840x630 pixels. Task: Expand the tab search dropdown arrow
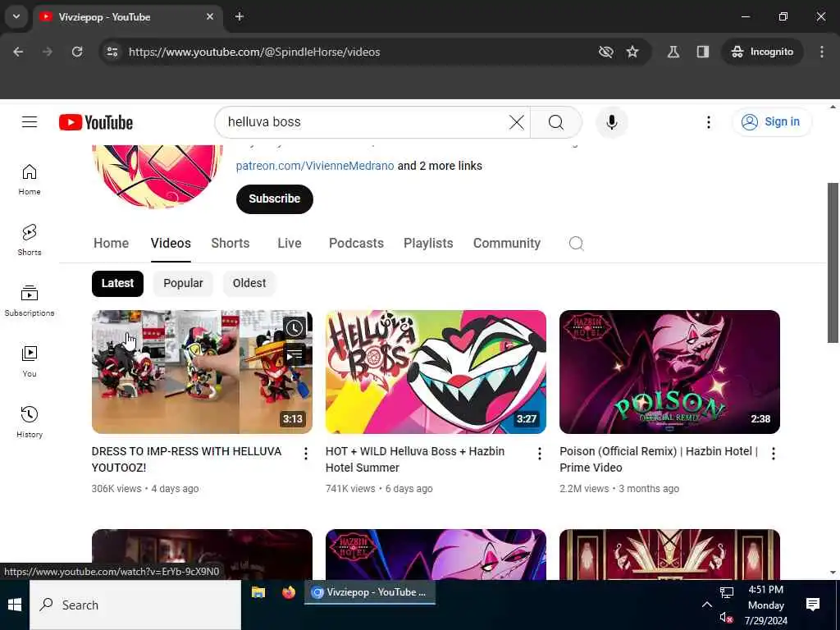click(x=16, y=16)
